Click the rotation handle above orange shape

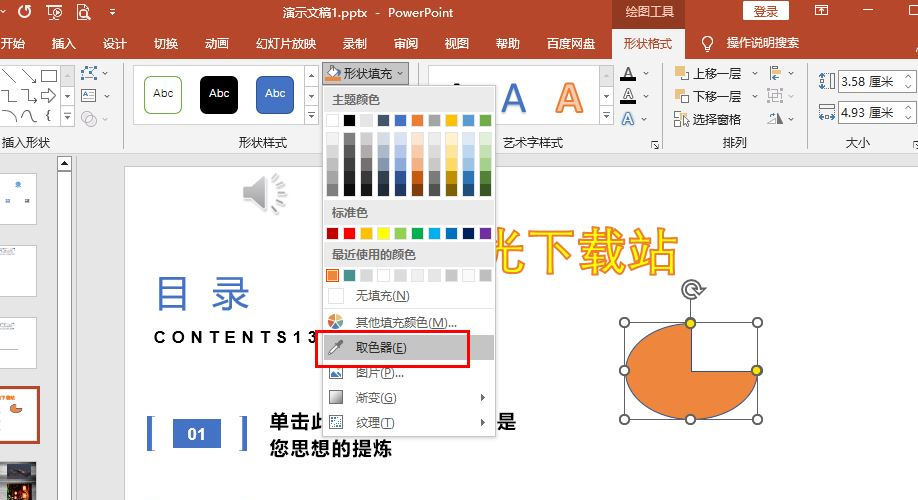[x=693, y=289]
